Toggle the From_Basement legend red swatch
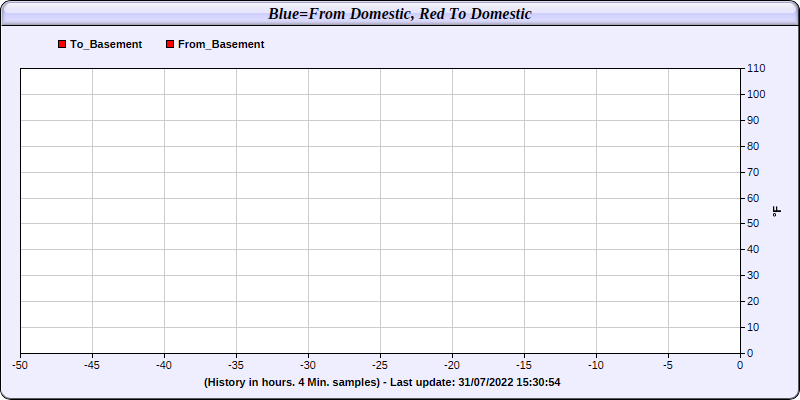800x400 pixels. (x=170, y=44)
